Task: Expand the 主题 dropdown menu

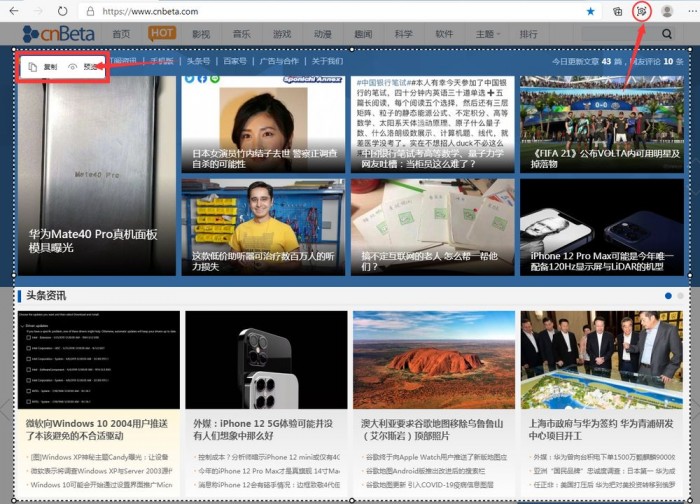Action: [487, 34]
